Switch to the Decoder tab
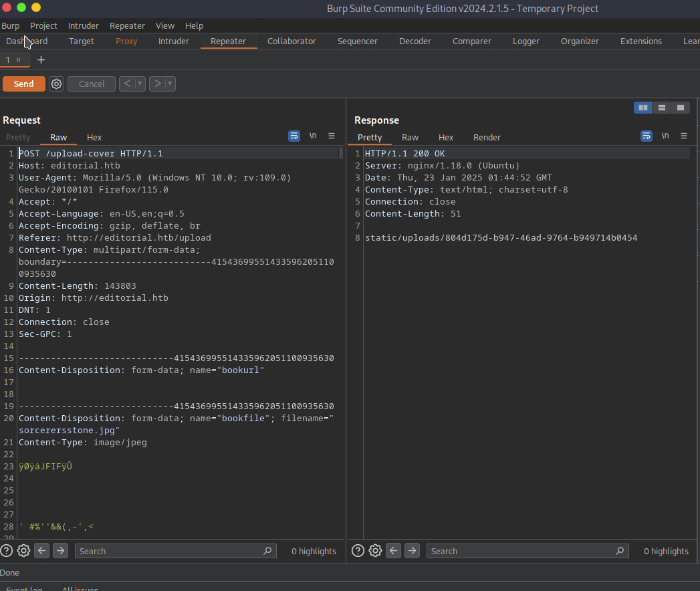 pyautogui.click(x=415, y=41)
